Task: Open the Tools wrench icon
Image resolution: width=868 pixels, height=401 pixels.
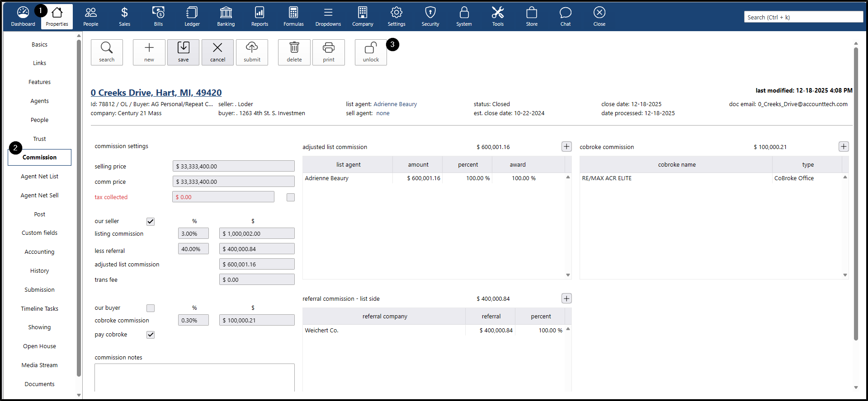Action: click(x=497, y=16)
